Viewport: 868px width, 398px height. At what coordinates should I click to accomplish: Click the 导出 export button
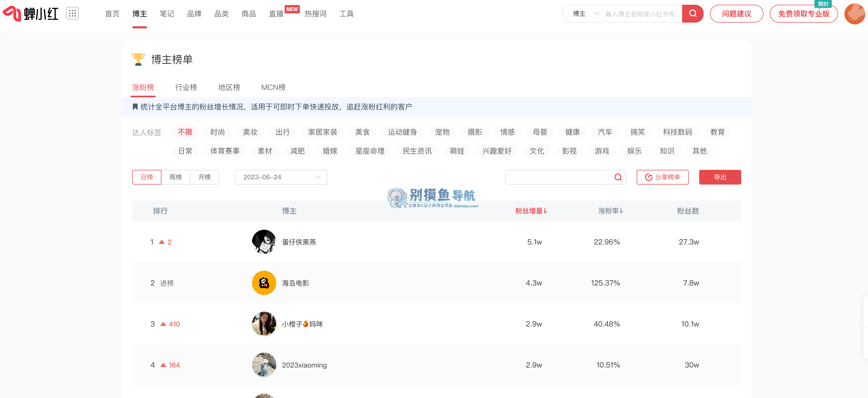[720, 177]
